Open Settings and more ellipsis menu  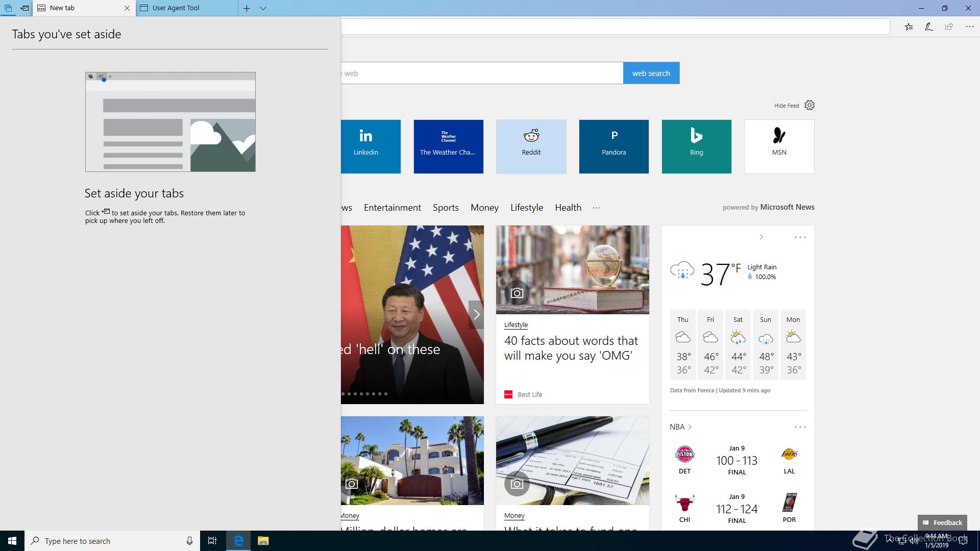969,27
